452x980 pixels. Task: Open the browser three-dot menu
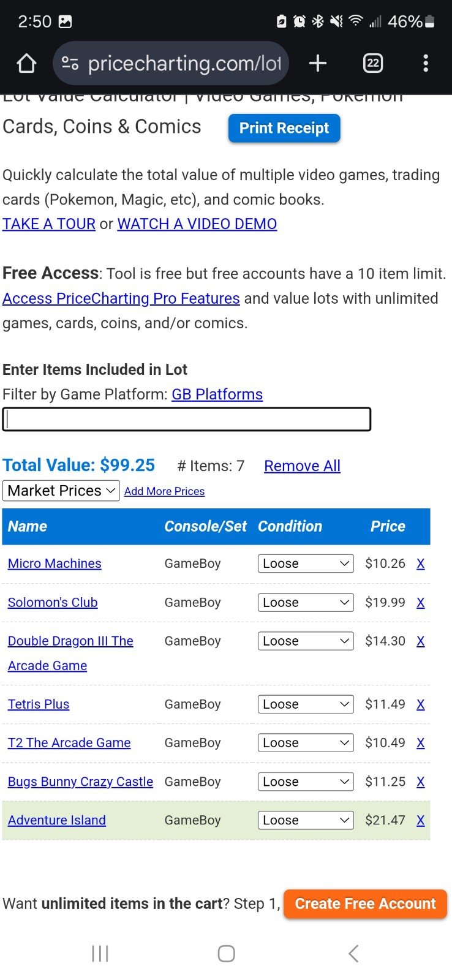click(x=426, y=63)
